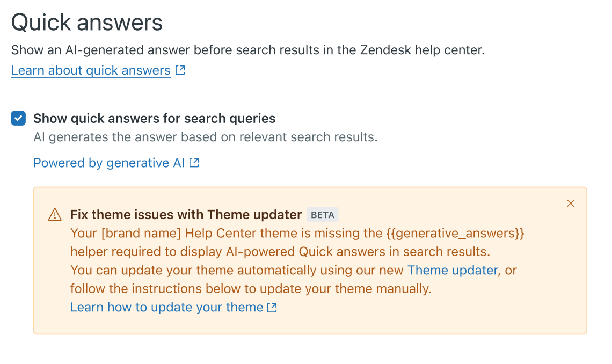Click external-link icon beside Learn about quick answers
The width and height of the screenshot is (612, 364).
tap(180, 70)
